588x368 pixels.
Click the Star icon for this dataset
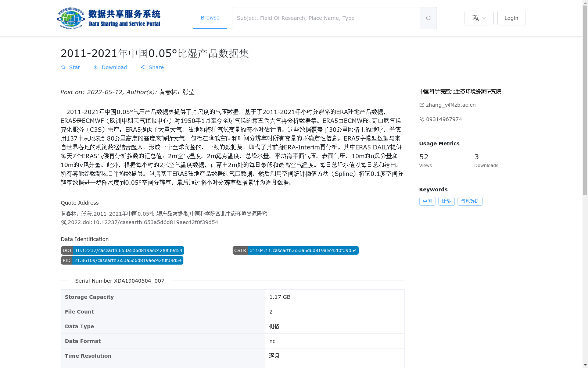(x=63, y=67)
